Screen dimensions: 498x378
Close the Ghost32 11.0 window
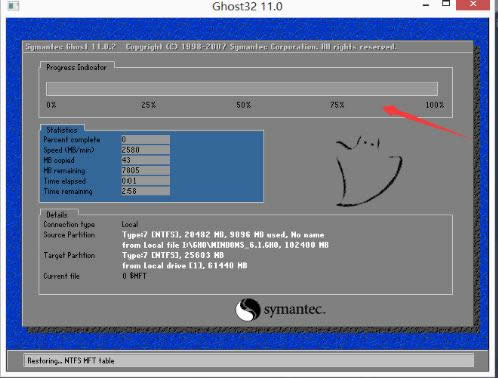473,4
